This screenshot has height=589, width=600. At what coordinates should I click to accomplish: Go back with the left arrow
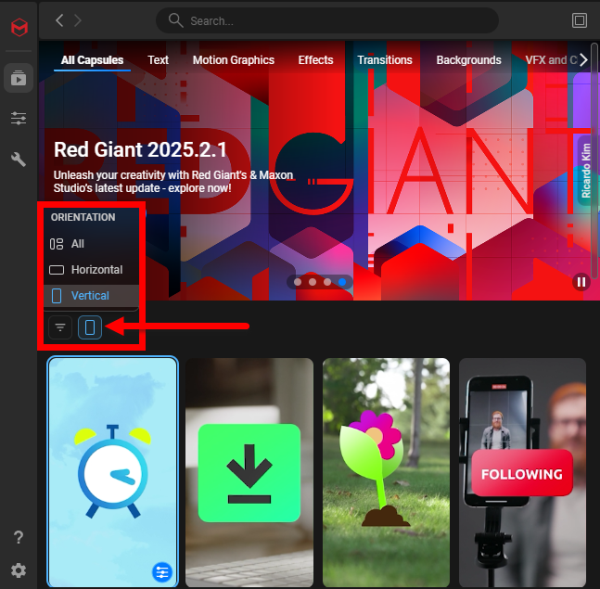point(59,20)
